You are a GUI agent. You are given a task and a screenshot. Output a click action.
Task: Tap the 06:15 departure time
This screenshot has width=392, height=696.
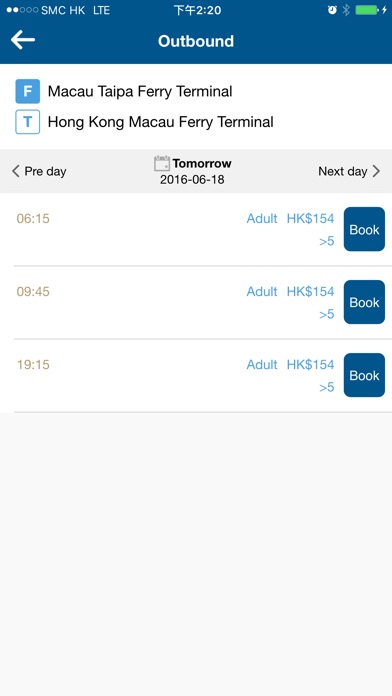[33, 218]
